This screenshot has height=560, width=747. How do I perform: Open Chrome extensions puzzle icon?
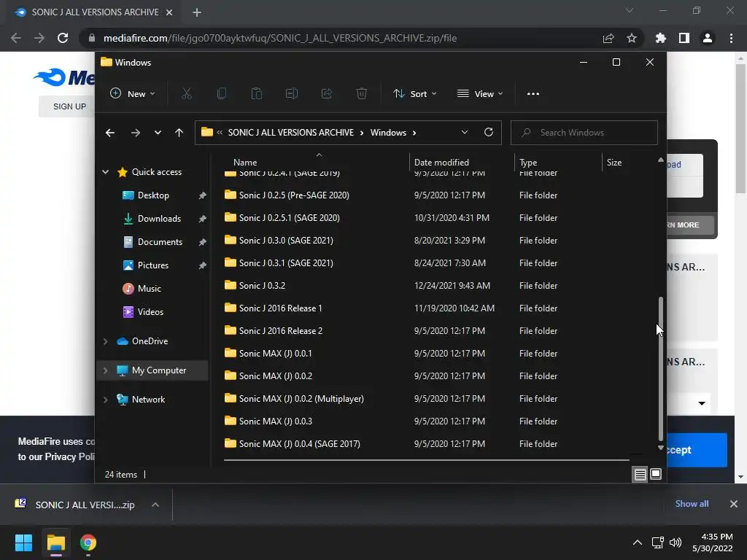661,38
